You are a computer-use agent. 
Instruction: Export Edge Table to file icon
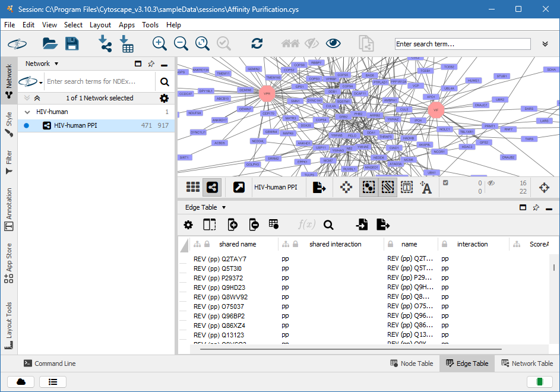(383, 225)
